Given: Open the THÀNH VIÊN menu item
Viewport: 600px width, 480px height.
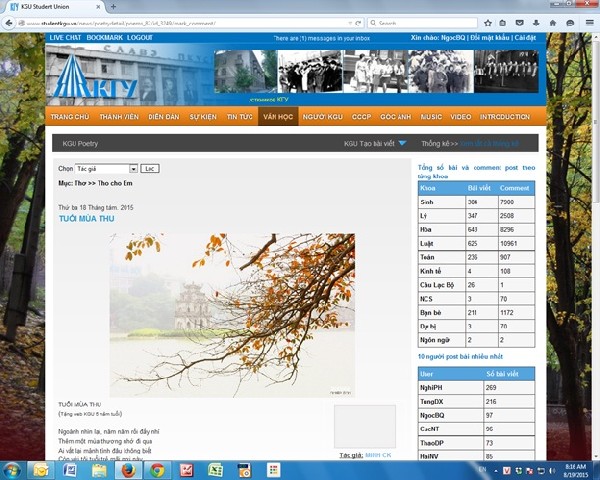Looking at the screenshot, I should pyautogui.click(x=119, y=117).
